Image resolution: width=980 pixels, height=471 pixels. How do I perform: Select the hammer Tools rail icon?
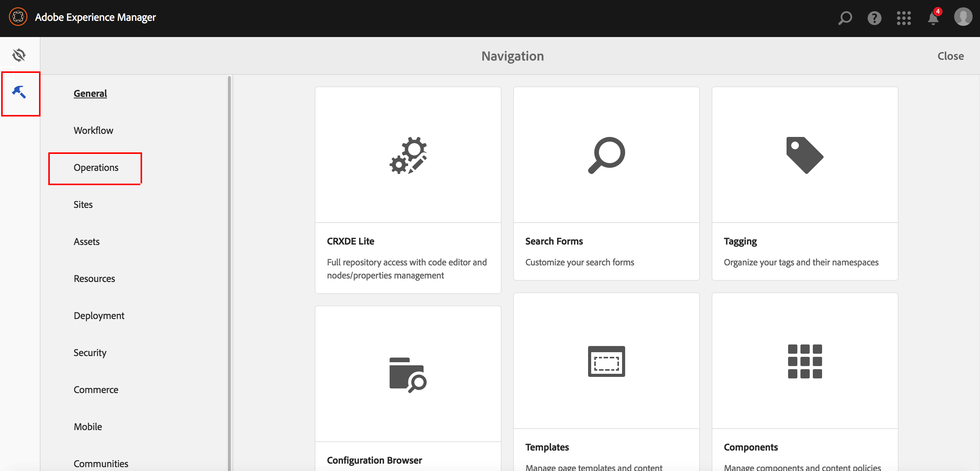coord(19,92)
